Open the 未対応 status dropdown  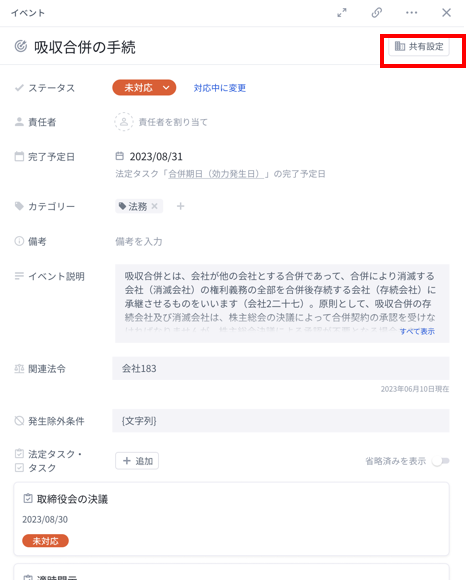144,87
